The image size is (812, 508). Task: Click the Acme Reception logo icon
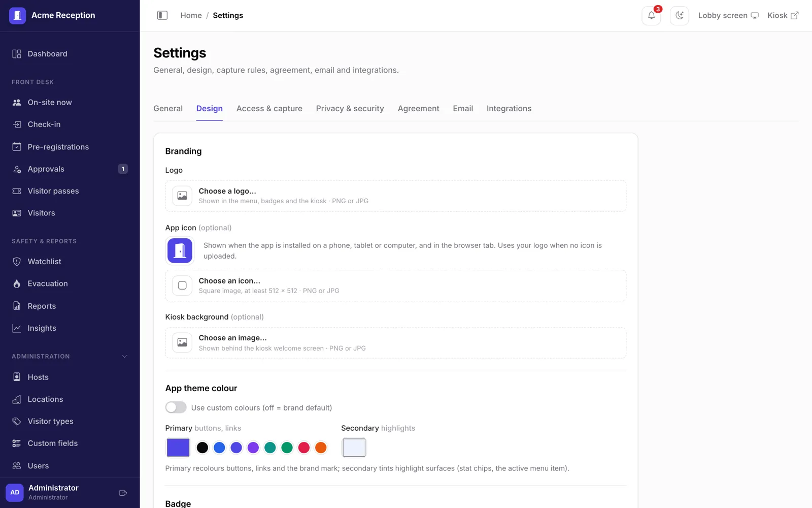[17, 15]
